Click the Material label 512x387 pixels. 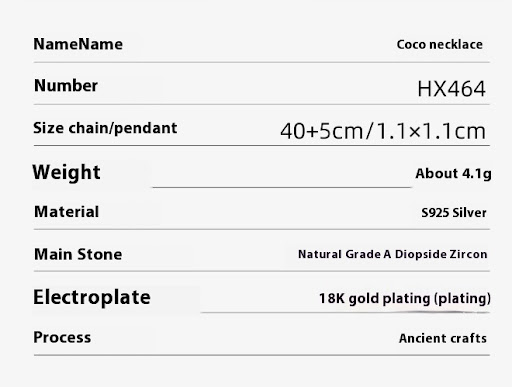pos(66,212)
